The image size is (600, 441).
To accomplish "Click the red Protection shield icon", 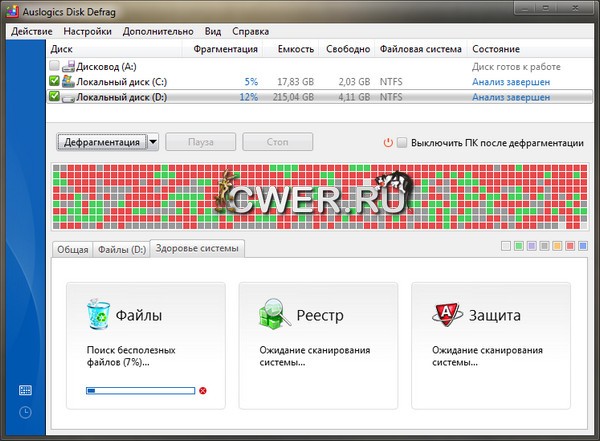I will pos(446,314).
